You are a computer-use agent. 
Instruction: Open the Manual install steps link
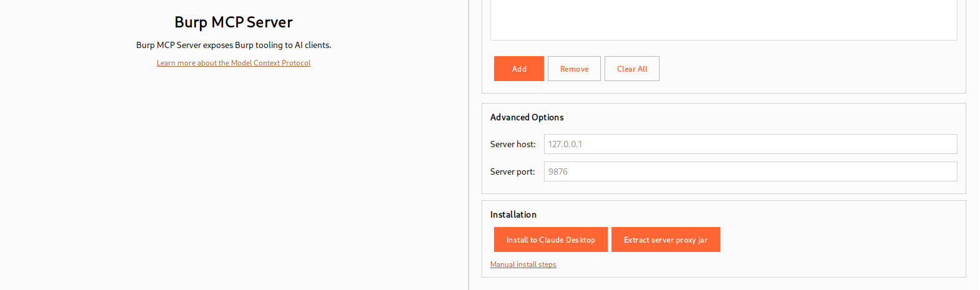pyautogui.click(x=523, y=264)
